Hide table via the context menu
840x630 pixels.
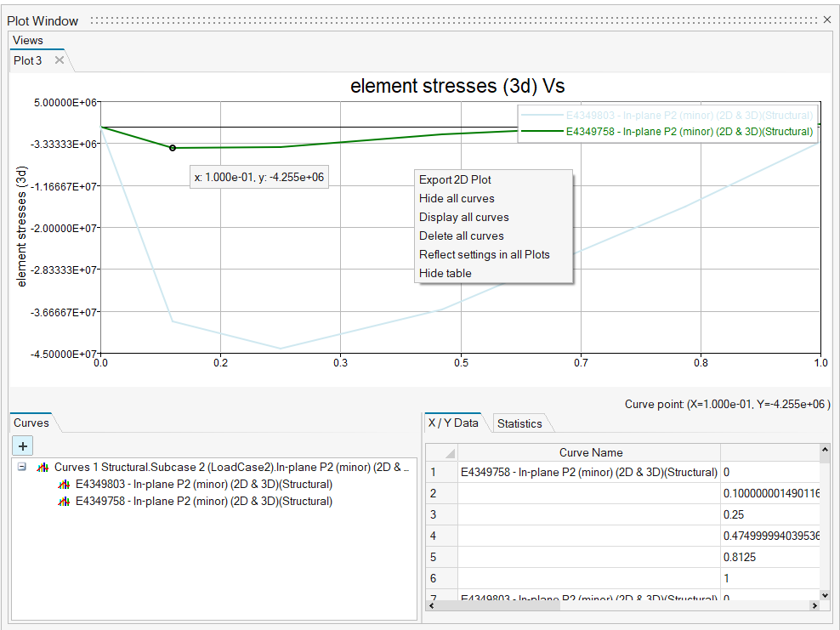[445, 273]
